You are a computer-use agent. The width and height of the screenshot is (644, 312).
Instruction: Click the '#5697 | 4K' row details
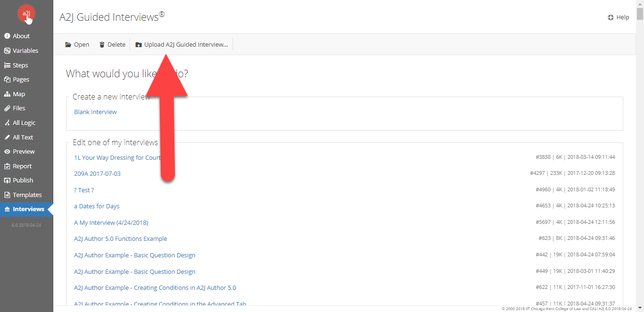(x=575, y=222)
